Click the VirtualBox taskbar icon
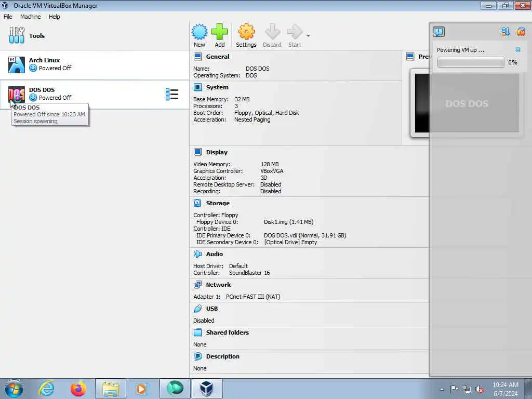This screenshot has height=399, width=532. pos(207,389)
